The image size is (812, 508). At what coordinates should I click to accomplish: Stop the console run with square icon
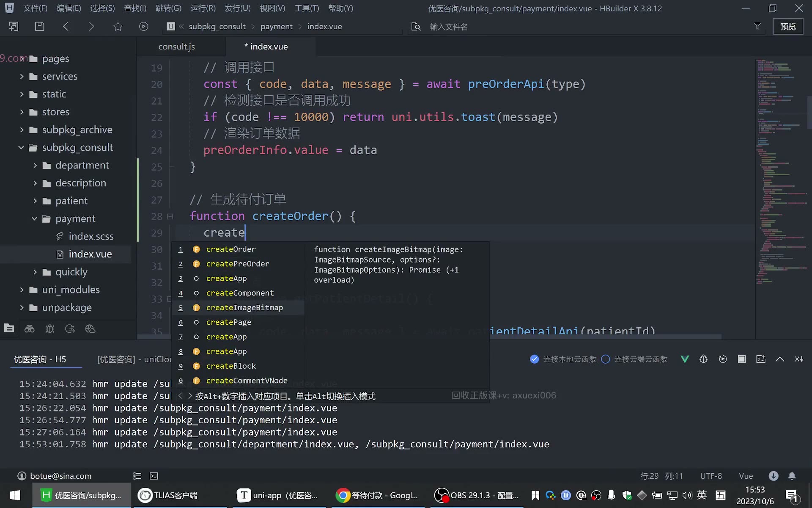742,359
